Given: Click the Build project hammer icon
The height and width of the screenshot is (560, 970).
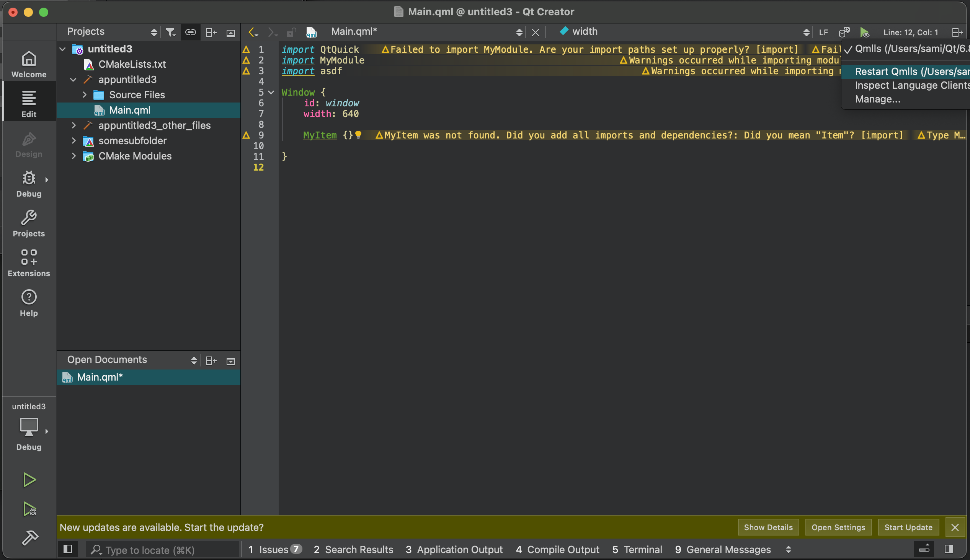Looking at the screenshot, I should pos(29,538).
